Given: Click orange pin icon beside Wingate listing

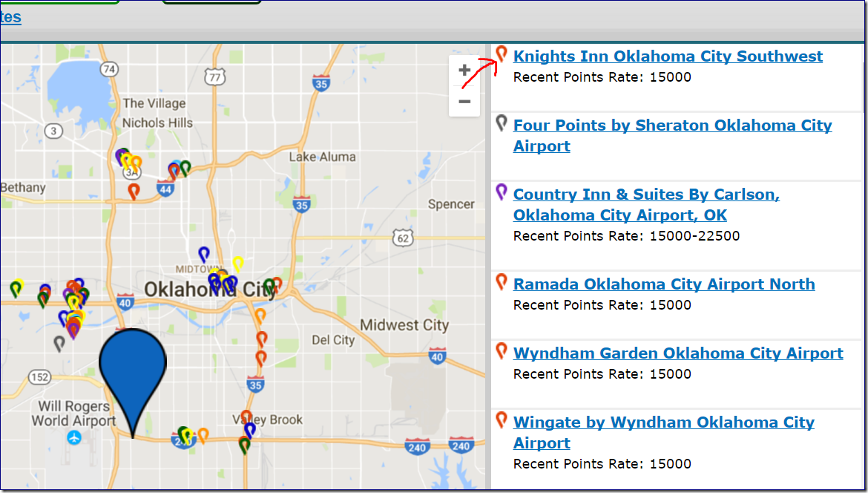Looking at the screenshot, I should coord(502,419).
